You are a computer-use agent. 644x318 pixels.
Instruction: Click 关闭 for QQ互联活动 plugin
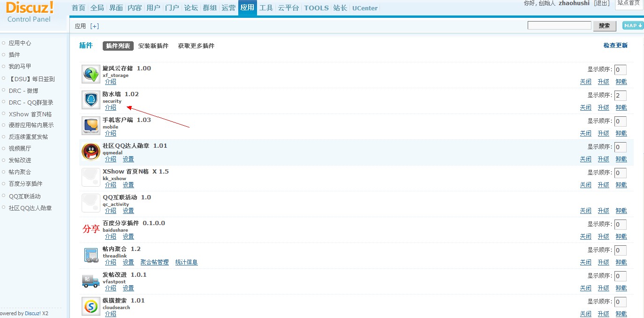pos(586,211)
